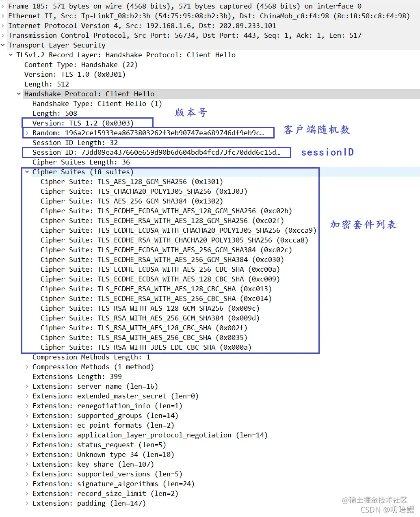Expand Compression Methods (1 method)

pos(27,367)
